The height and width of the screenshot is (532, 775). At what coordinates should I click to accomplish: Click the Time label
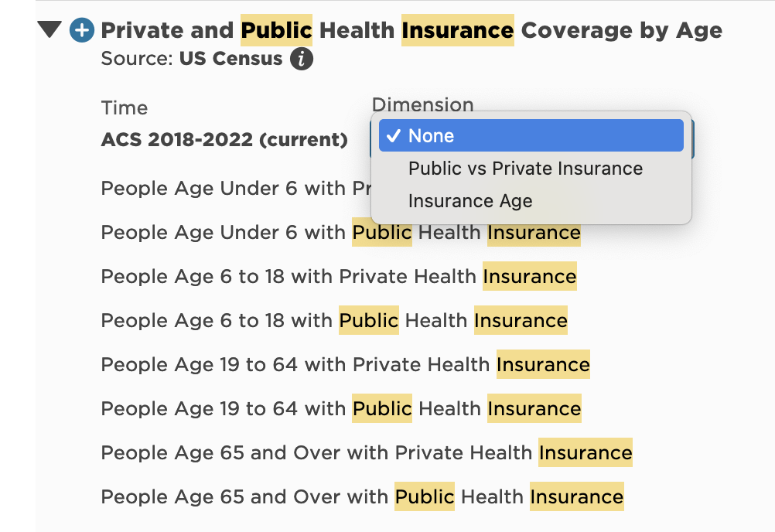point(124,107)
